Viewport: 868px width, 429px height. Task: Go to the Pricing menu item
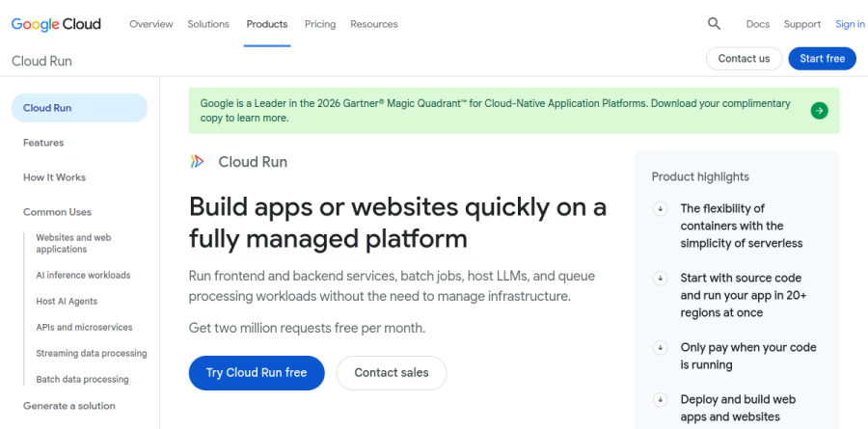(320, 24)
